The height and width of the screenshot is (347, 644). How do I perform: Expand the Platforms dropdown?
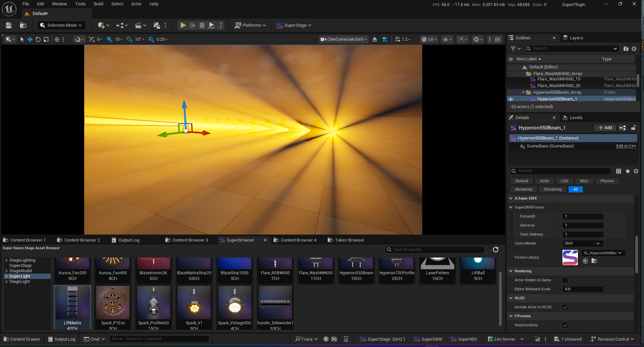[x=251, y=25]
